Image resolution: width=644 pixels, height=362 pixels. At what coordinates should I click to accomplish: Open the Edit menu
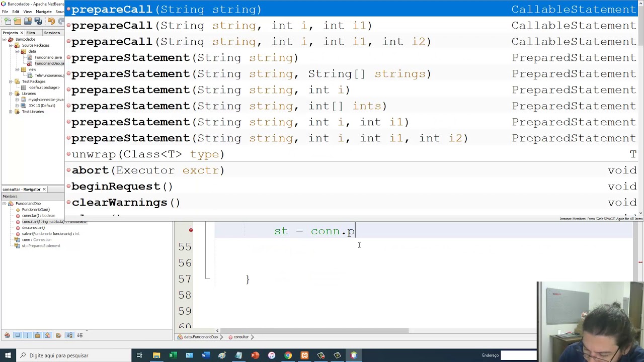pos(16,12)
